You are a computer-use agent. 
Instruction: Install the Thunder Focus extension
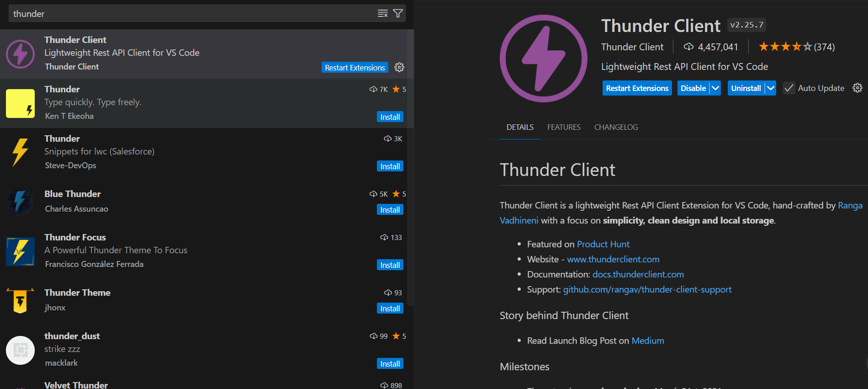(x=390, y=265)
